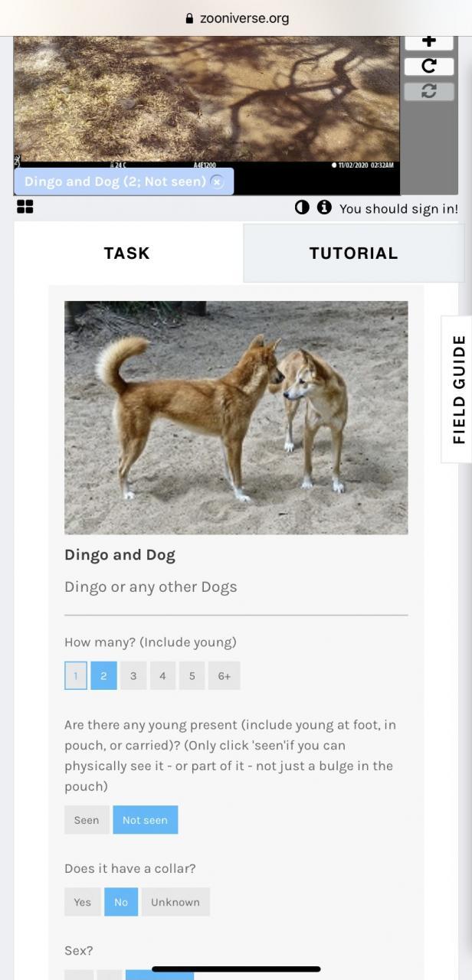The width and height of the screenshot is (472, 980).
Task: Remove the Dingo and Dog annotation tag
Action: (x=217, y=182)
